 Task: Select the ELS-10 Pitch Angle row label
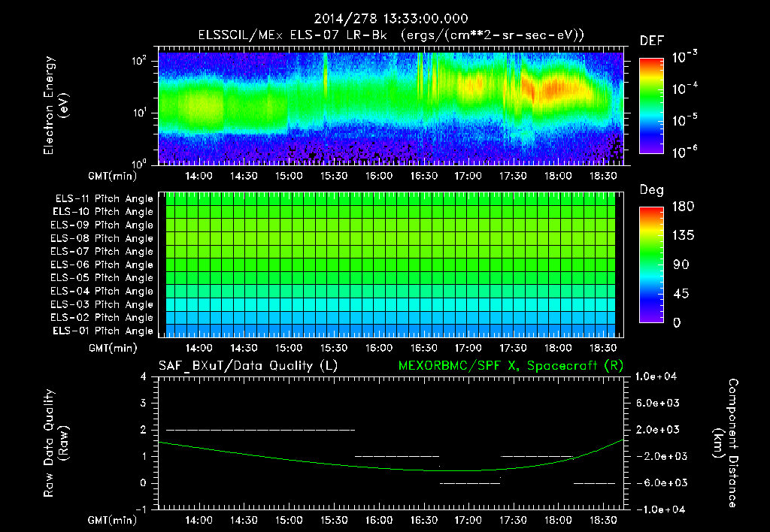click(x=103, y=212)
